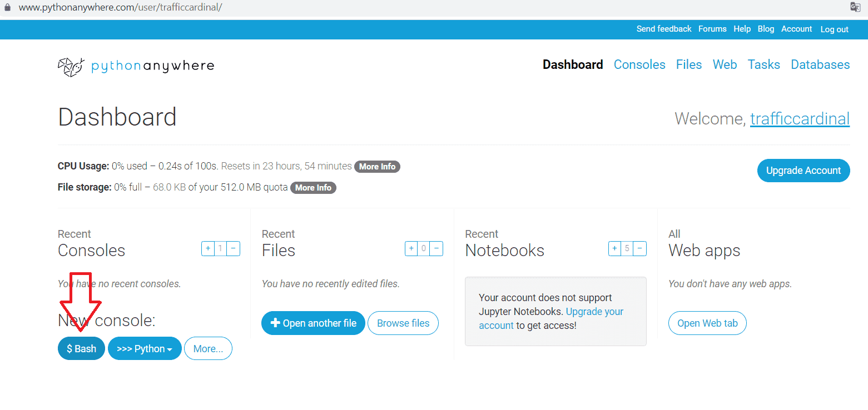
Task: Increase recent Files count with plus
Action: (x=411, y=248)
